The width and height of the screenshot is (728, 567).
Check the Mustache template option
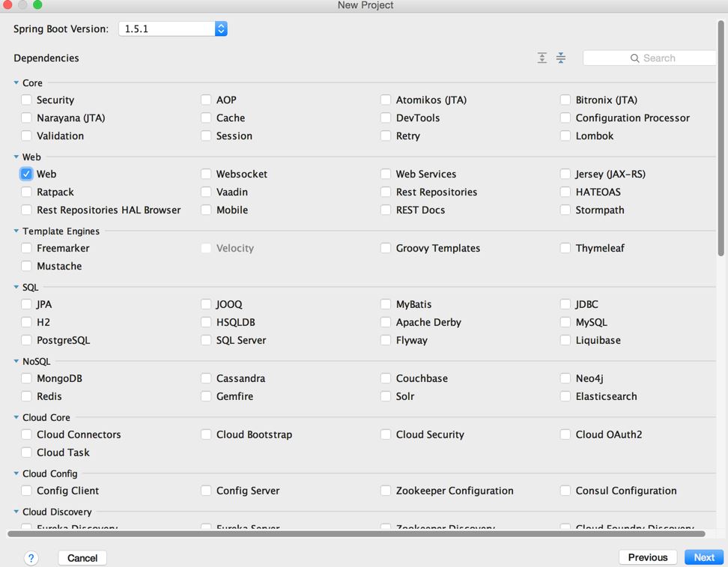(x=26, y=266)
